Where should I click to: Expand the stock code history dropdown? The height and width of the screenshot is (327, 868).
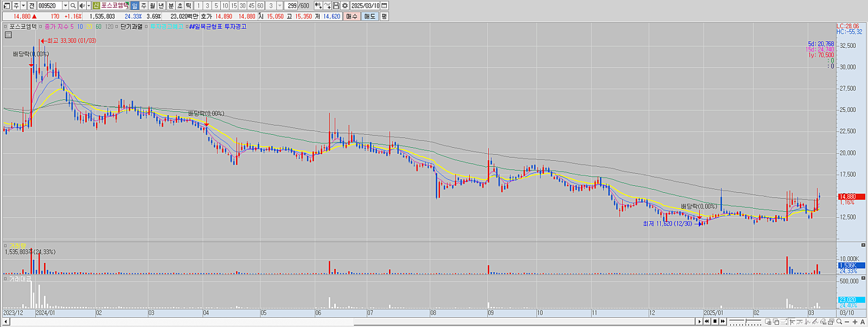(66, 5)
